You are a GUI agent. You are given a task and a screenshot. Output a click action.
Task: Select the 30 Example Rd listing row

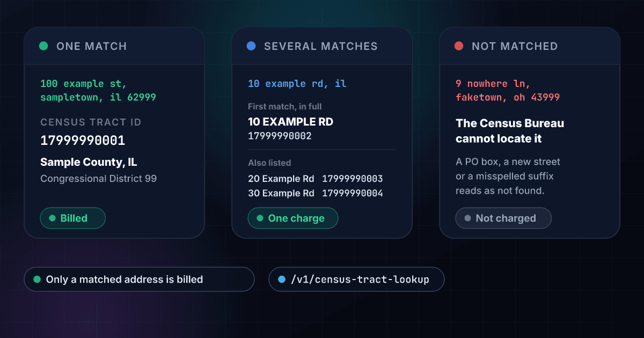(316, 193)
